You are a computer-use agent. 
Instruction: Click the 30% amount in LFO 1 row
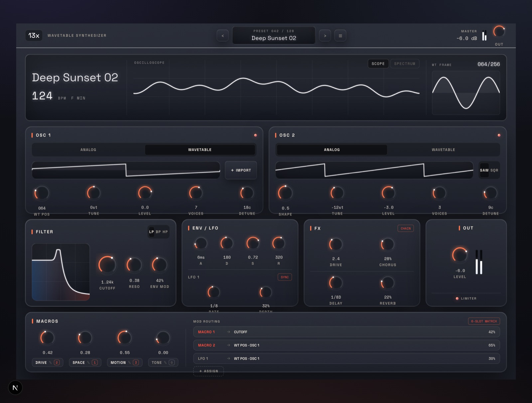[x=492, y=358]
